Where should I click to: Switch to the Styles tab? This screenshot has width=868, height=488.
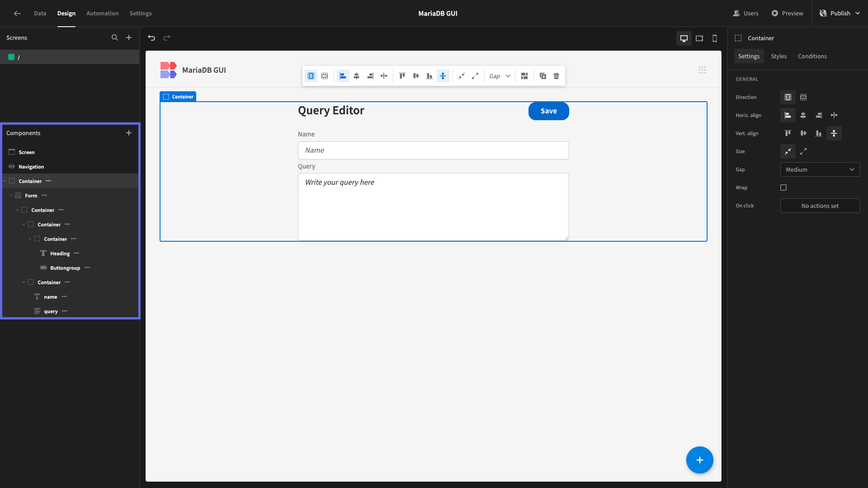pos(778,56)
